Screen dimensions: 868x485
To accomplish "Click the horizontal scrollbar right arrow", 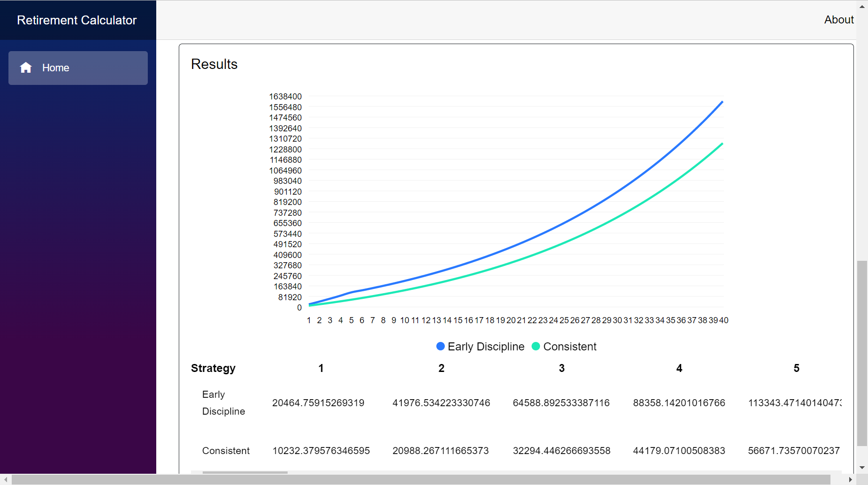I will (850, 480).
